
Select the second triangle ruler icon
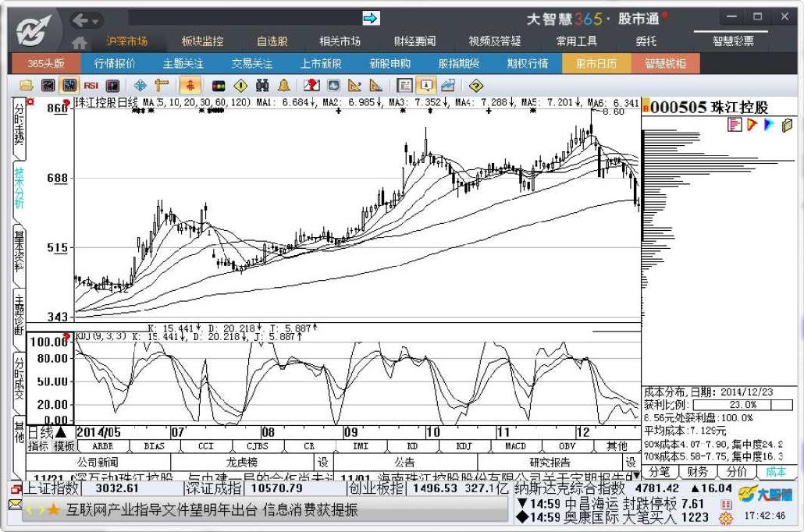(x=375, y=86)
